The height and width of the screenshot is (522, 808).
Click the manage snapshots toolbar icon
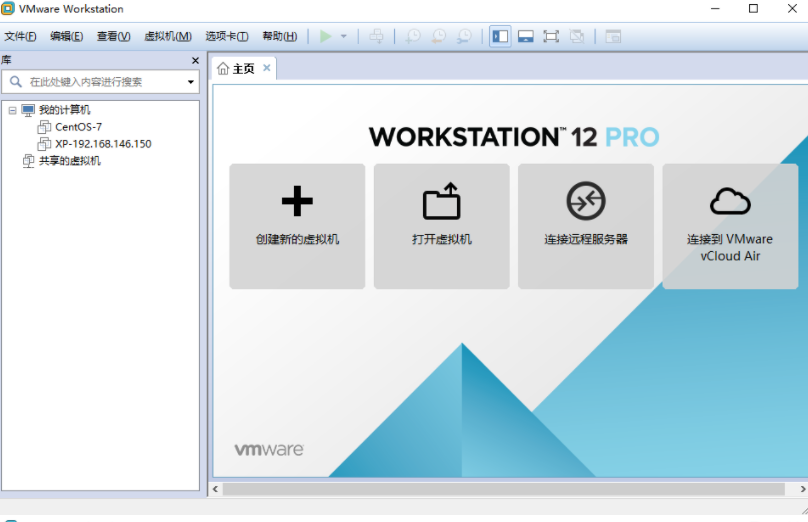coord(464,36)
